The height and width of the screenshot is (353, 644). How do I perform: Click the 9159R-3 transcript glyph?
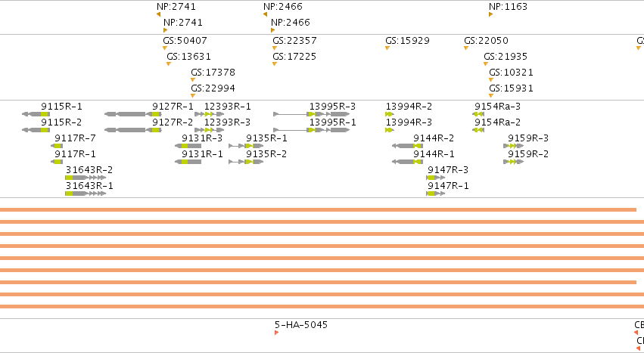513,146
